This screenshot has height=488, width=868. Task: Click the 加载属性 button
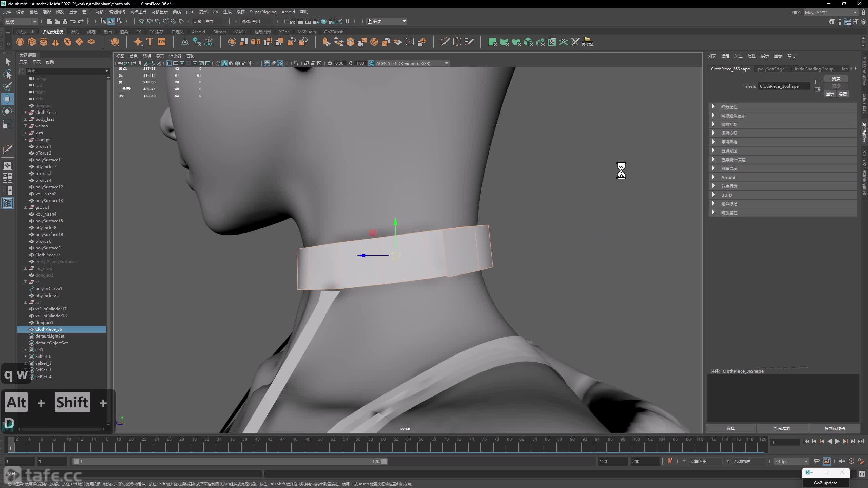click(x=782, y=428)
